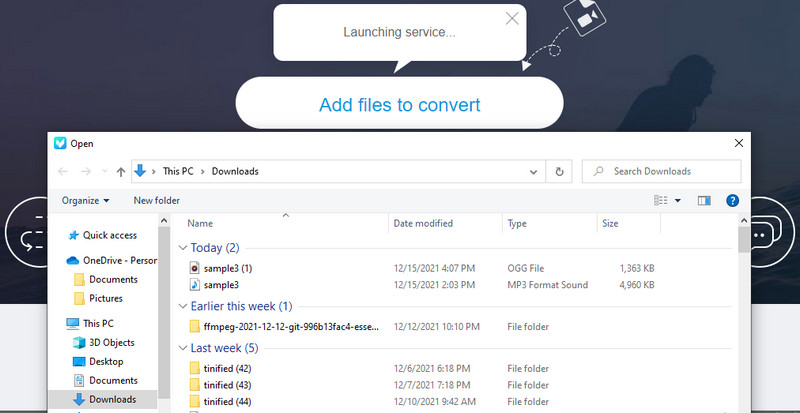
Task: Click the New folder button
Action: coord(156,200)
